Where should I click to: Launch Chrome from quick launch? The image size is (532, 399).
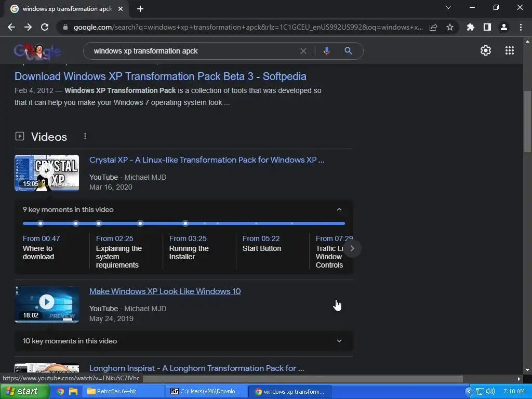click(60, 391)
